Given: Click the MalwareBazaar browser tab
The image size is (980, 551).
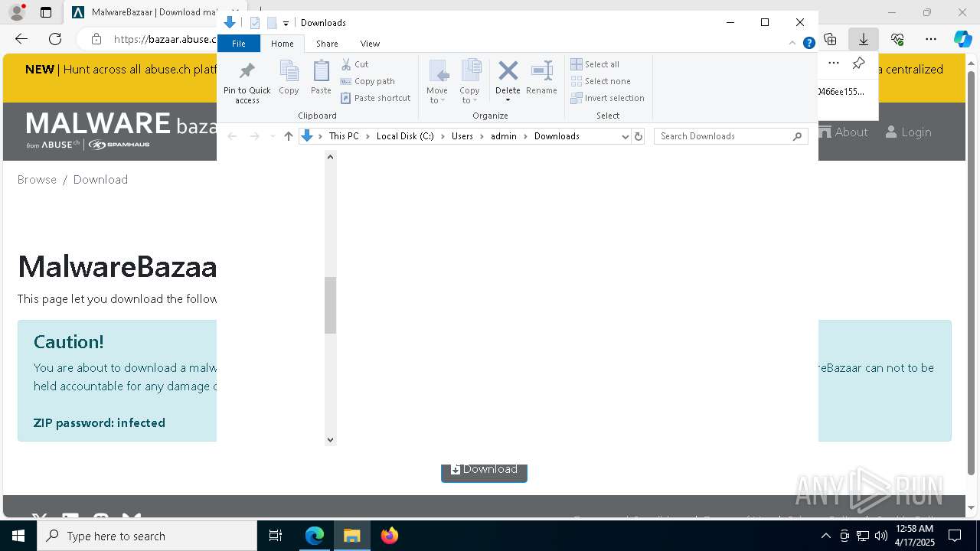Looking at the screenshot, I should point(153,12).
